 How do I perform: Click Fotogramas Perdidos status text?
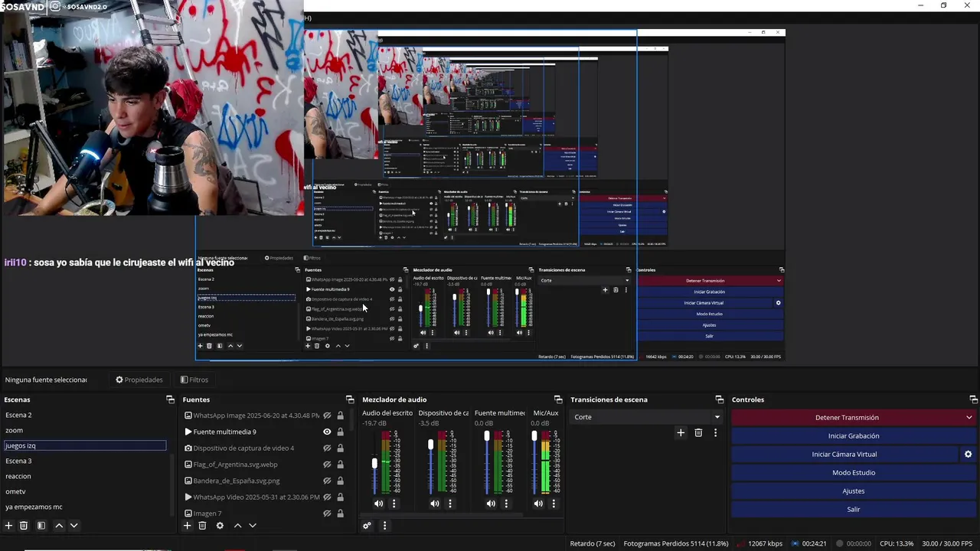(x=676, y=543)
